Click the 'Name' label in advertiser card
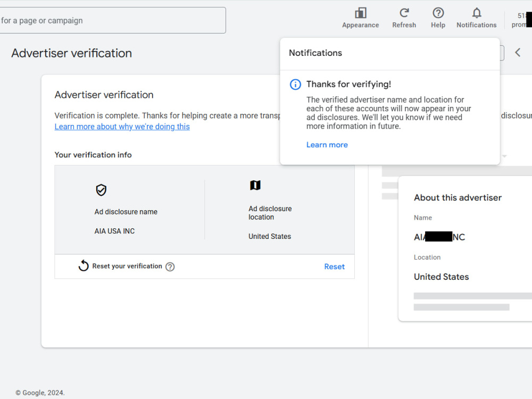532x399 pixels. (423, 218)
